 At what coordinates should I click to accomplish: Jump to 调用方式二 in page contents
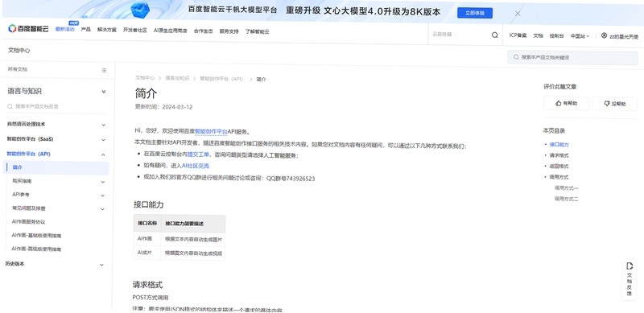click(567, 200)
